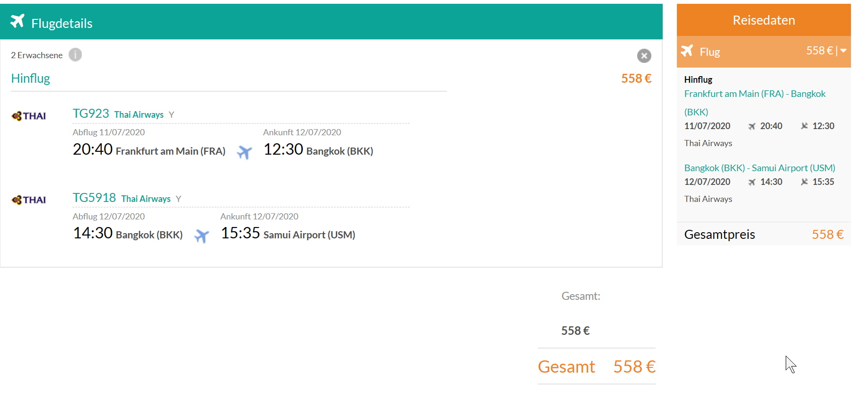Click the departure plane icon next to 14:30
The width and height of the screenshot is (868, 393).
point(752,182)
